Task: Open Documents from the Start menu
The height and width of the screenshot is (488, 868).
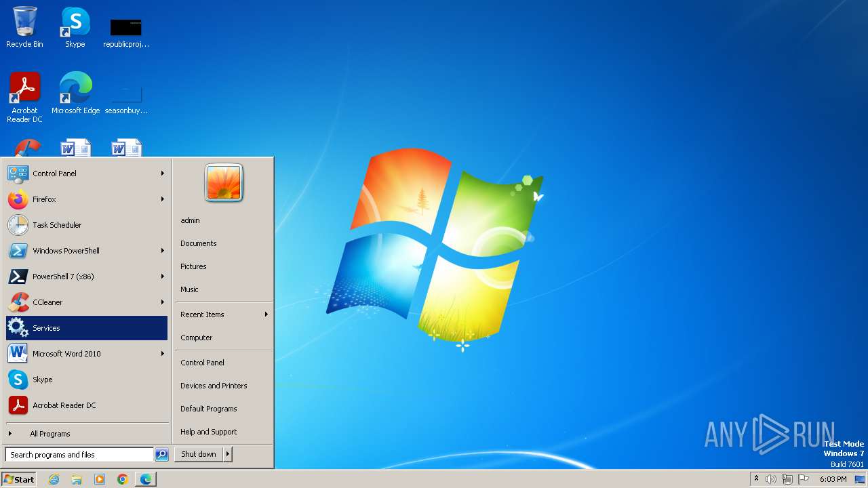Action: [x=224, y=243]
